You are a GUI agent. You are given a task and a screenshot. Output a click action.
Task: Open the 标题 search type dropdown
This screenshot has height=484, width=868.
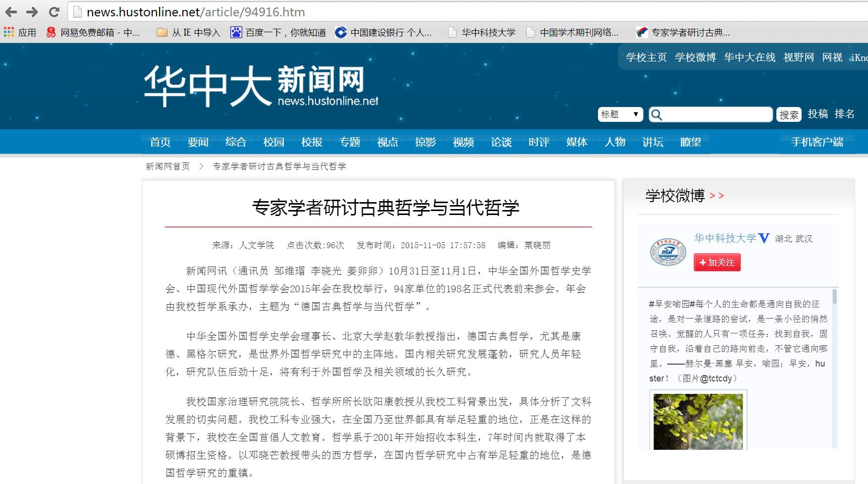[619, 114]
